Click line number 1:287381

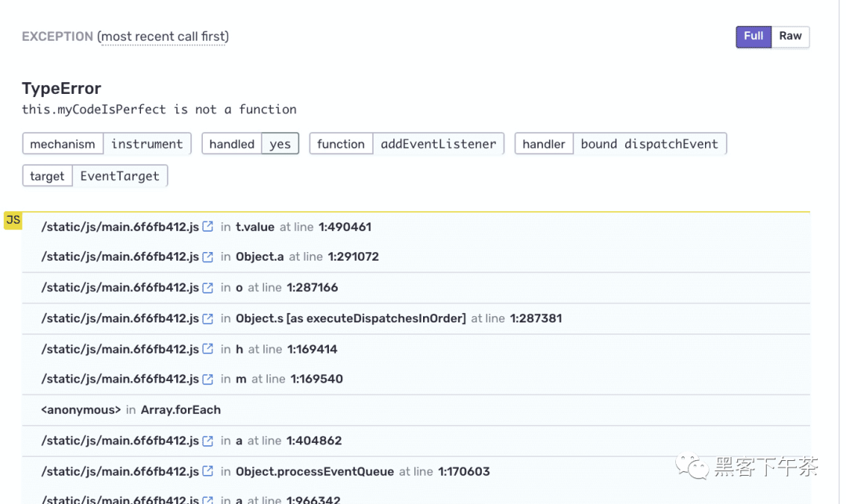point(536,318)
